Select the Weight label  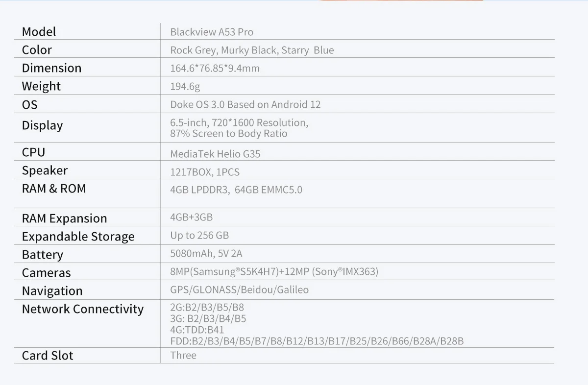tap(41, 86)
